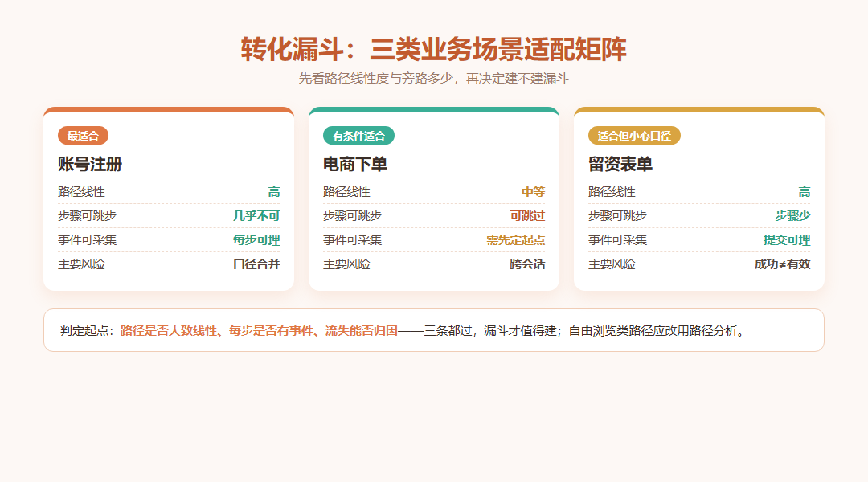Viewport: 868px width, 482px height.
Task: Click the 电商下单 card heading
Action: (x=355, y=165)
